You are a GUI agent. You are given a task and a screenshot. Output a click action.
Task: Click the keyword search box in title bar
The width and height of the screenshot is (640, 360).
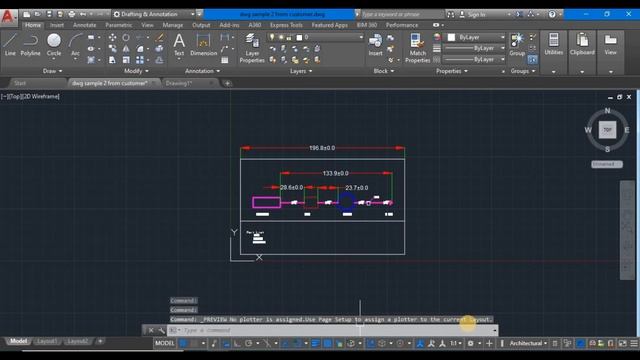401,14
